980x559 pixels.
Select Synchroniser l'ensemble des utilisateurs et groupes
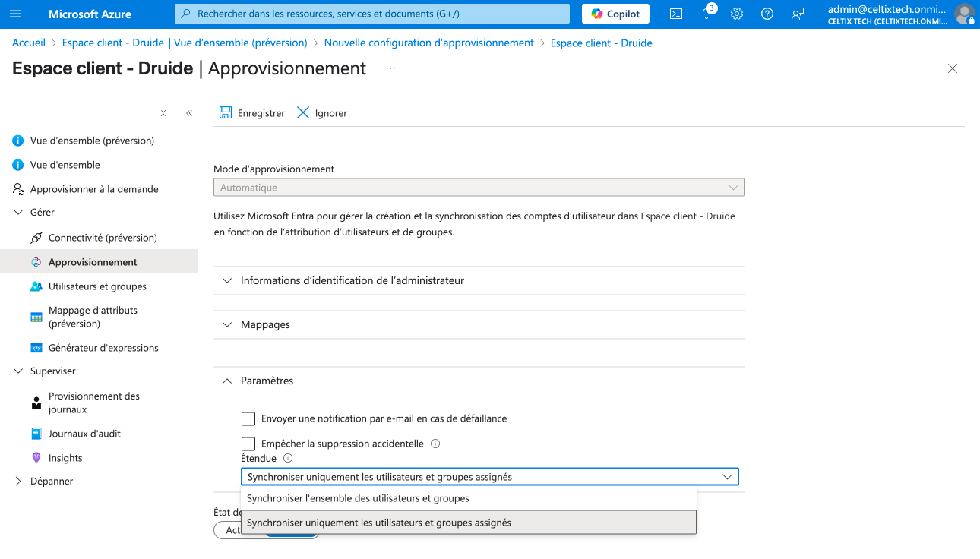(x=358, y=498)
